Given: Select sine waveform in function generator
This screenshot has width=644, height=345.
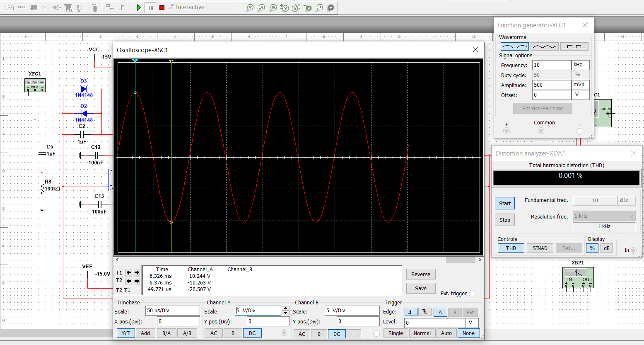Looking at the screenshot, I should pos(514,46).
